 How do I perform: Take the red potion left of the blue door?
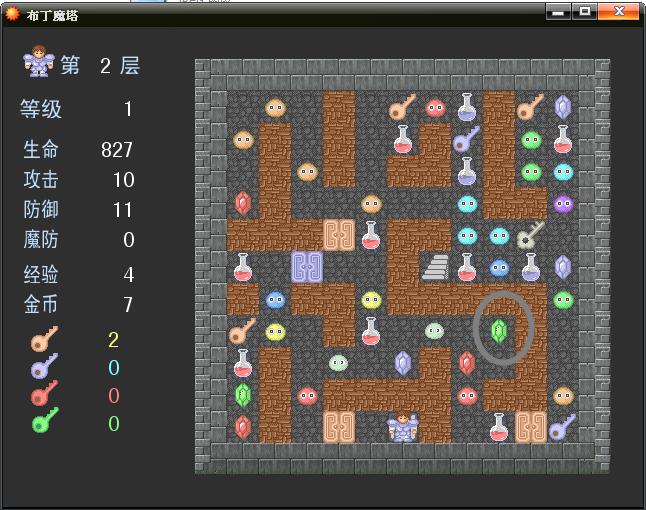tap(243, 268)
